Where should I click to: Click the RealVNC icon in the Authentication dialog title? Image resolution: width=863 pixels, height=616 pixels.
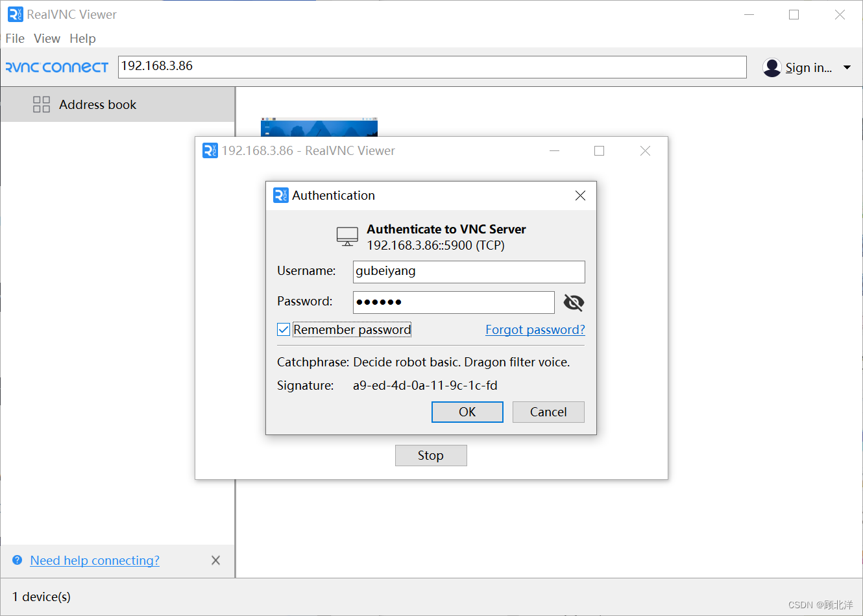[281, 195]
